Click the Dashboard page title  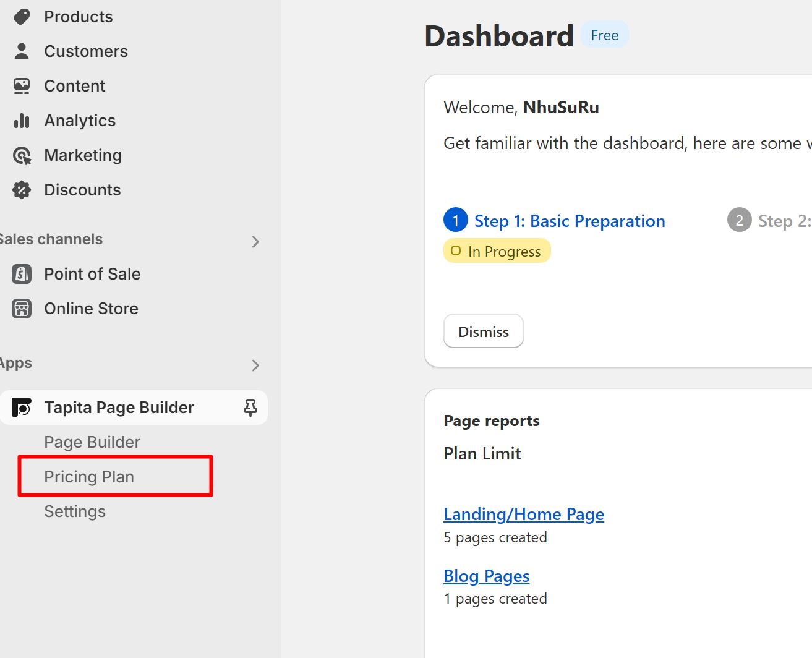(x=499, y=36)
